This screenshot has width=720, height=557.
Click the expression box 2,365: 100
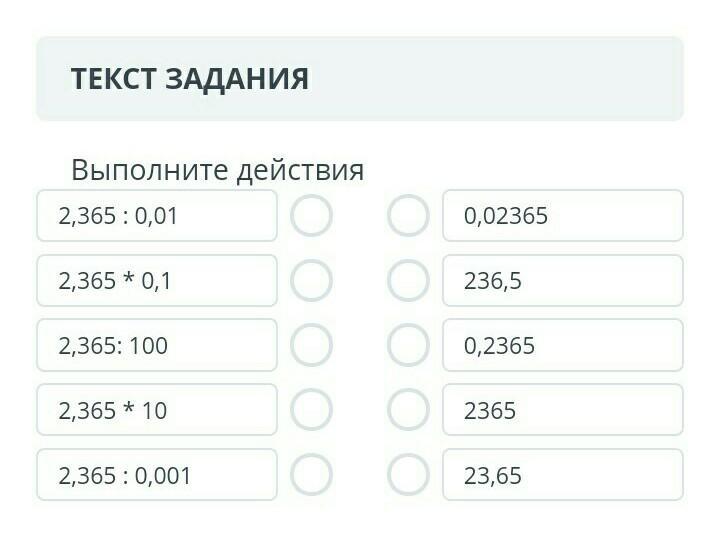157,346
